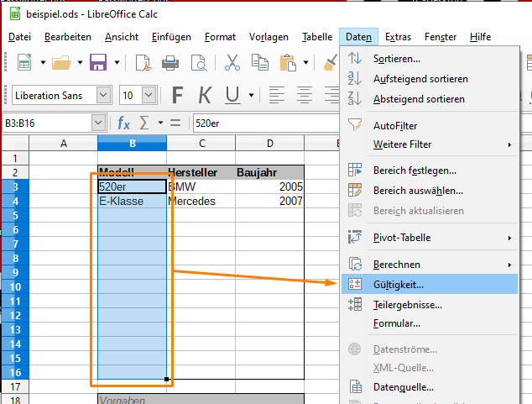Click the Copy icon
This screenshot has width=532, height=404.
pyautogui.click(x=260, y=62)
